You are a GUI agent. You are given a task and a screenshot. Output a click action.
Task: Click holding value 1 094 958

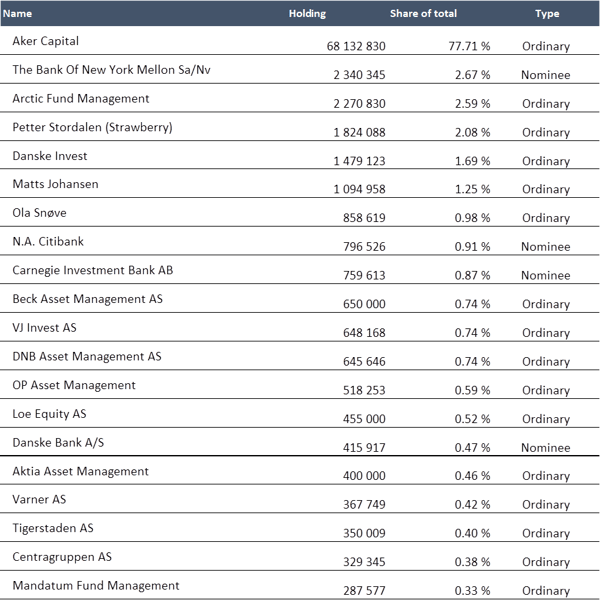pos(359,189)
